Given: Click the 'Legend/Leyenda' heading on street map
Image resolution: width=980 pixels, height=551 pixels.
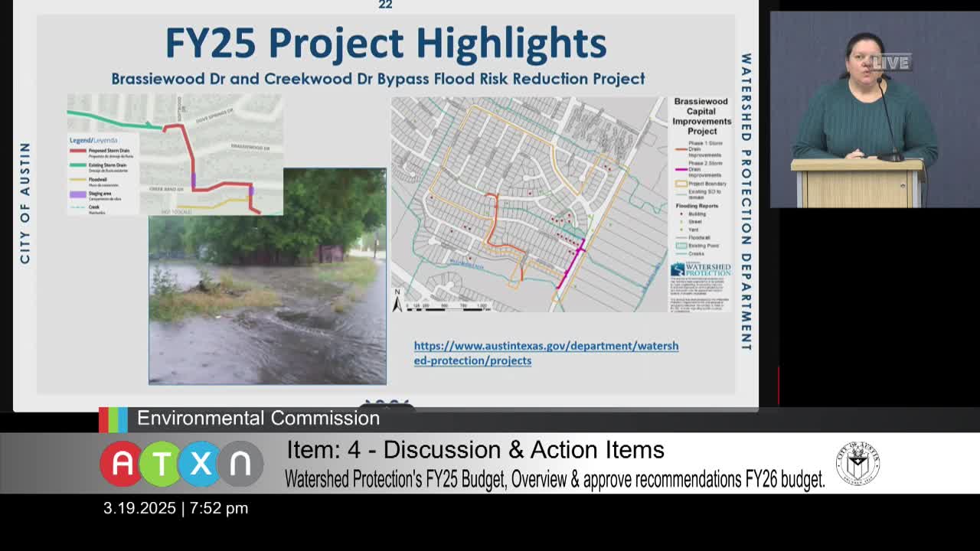Looking at the screenshot, I should [x=92, y=141].
